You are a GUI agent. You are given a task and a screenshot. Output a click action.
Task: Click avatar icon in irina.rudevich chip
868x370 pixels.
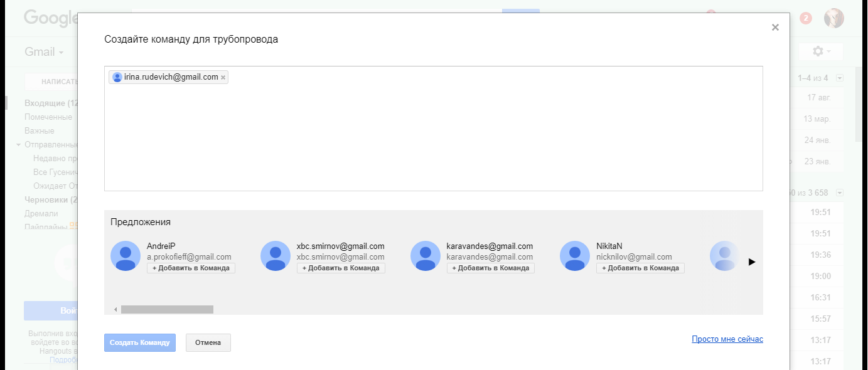coord(117,77)
